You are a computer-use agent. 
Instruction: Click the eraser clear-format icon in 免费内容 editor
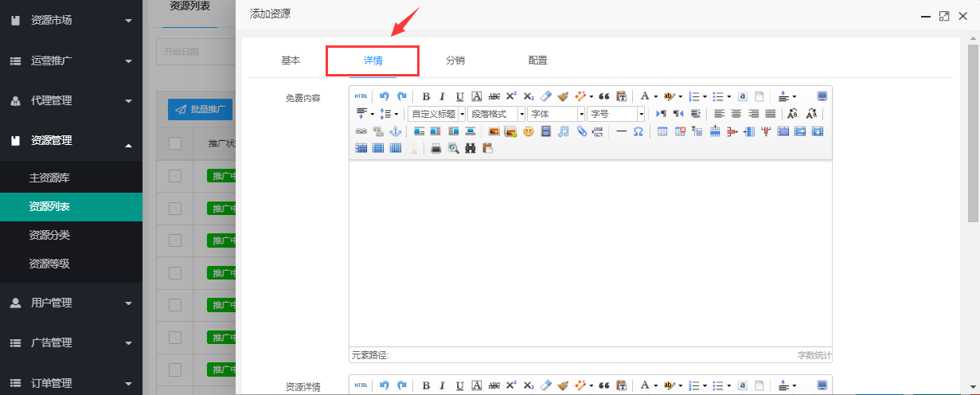point(546,96)
